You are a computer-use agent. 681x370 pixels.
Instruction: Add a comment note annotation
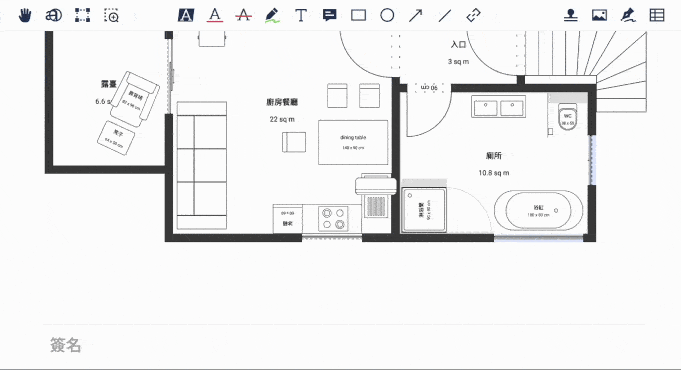[330, 16]
